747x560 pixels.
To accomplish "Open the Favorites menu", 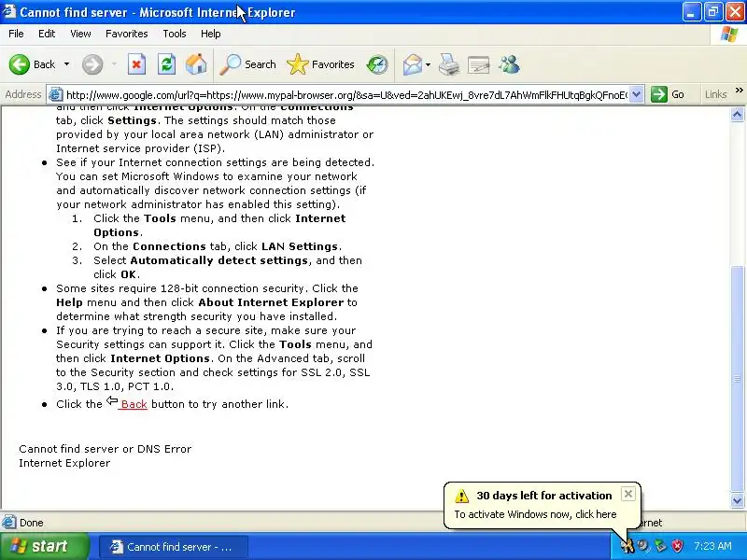I will (127, 34).
